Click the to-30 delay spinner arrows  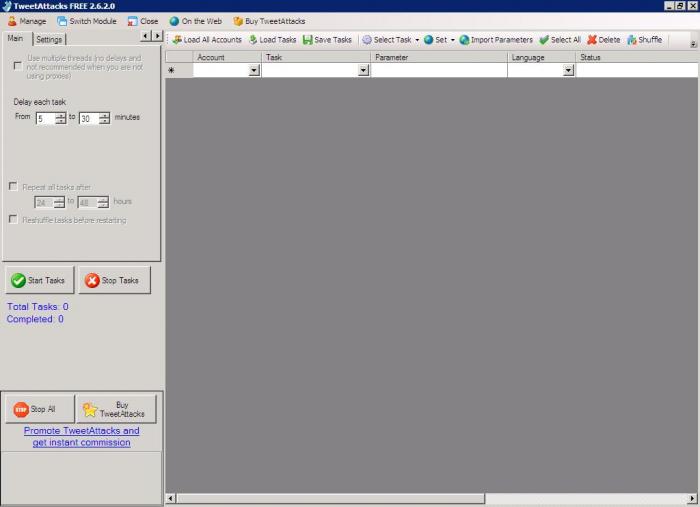pos(104,118)
